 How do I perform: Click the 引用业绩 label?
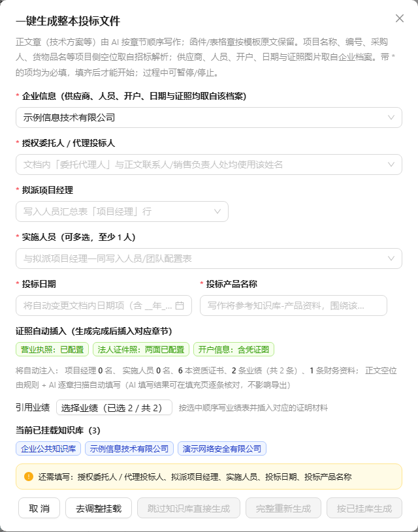(33, 407)
